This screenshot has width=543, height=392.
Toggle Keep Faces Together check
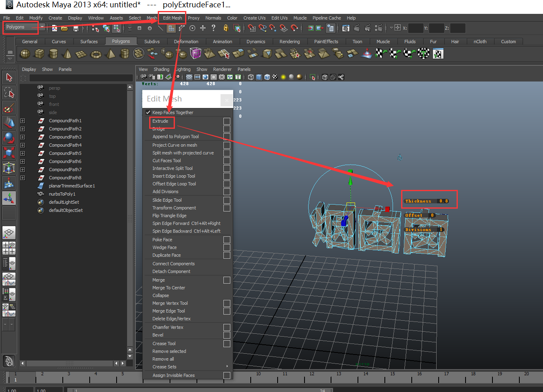click(x=148, y=112)
